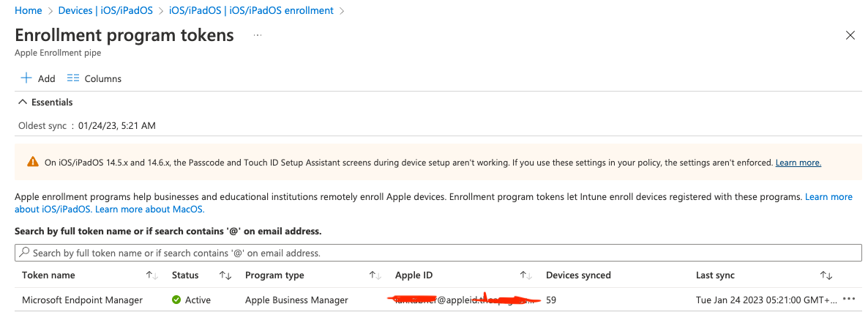Click the Oldest sync date value

tap(117, 126)
